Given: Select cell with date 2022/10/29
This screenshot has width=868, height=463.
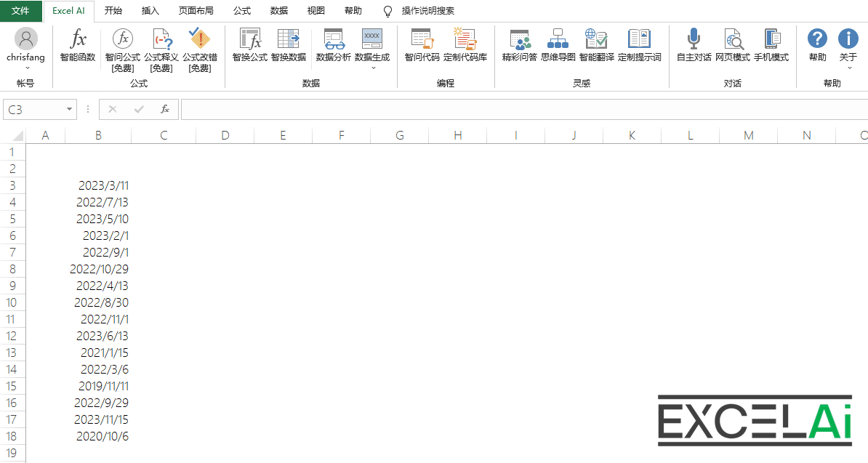Looking at the screenshot, I should tap(98, 269).
